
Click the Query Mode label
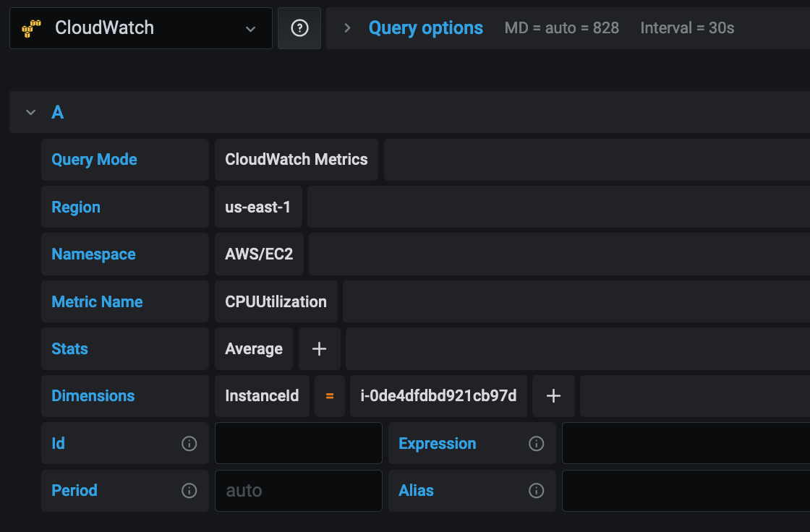pos(94,160)
